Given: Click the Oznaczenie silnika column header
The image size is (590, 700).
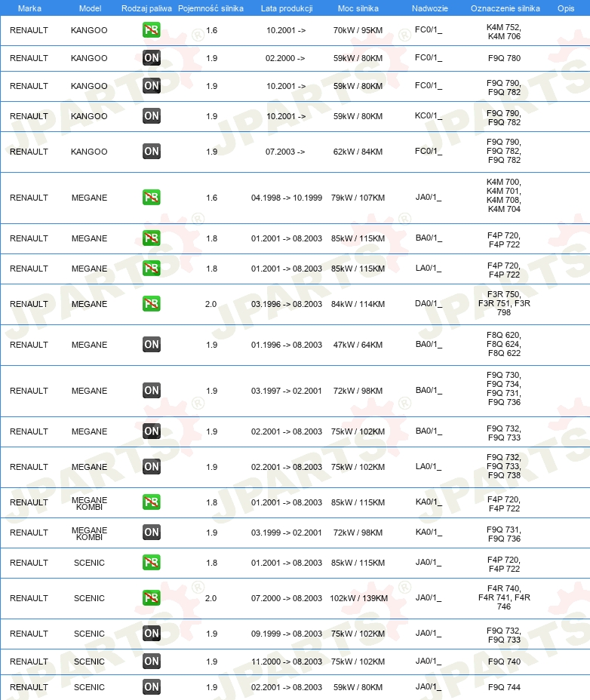Looking at the screenshot, I should [x=505, y=8].
